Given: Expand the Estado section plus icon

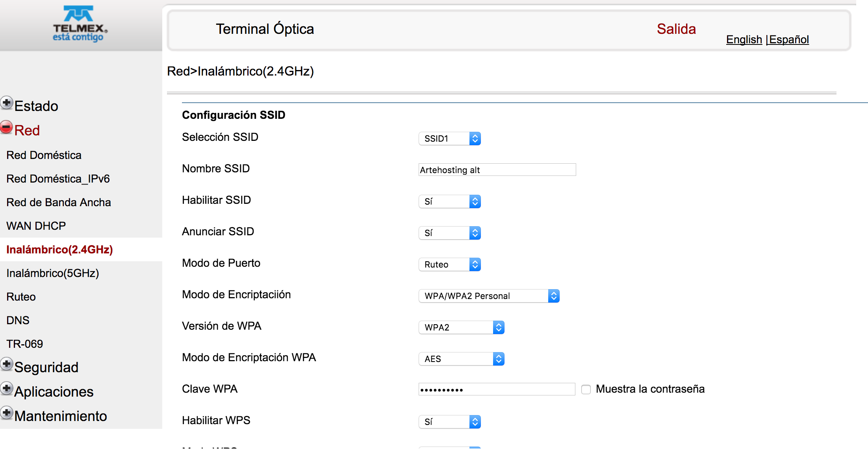Looking at the screenshot, I should pyautogui.click(x=7, y=103).
